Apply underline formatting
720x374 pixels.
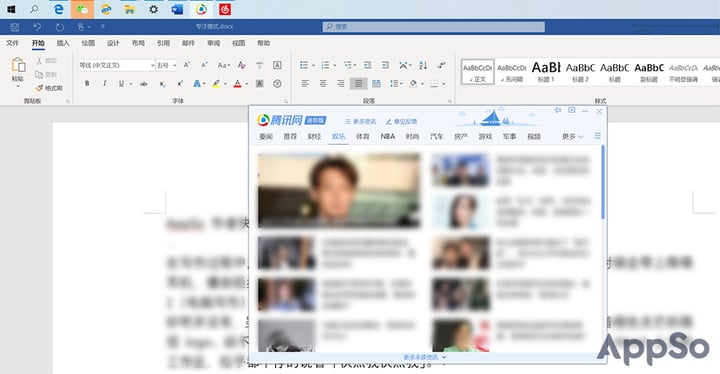[121, 84]
